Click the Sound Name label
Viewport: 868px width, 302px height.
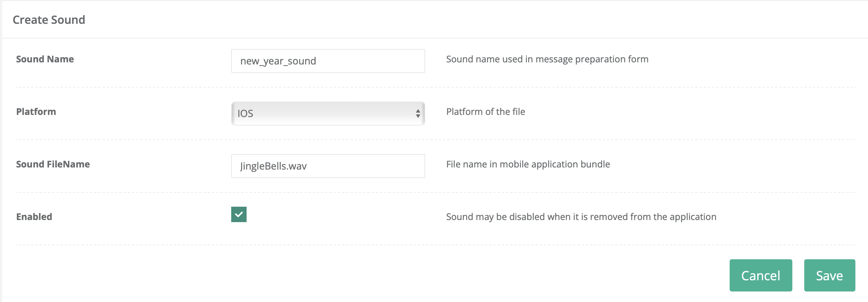[45, 59]
